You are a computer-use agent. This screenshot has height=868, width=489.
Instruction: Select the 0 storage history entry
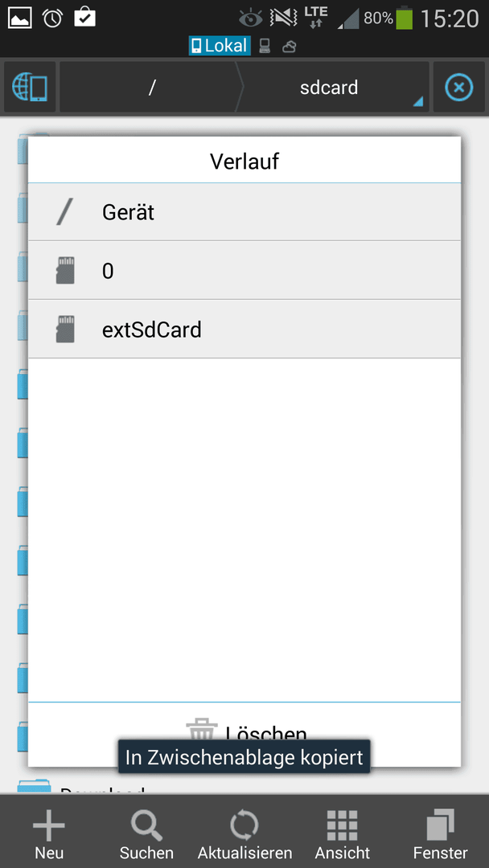click(x=244, y=271)
